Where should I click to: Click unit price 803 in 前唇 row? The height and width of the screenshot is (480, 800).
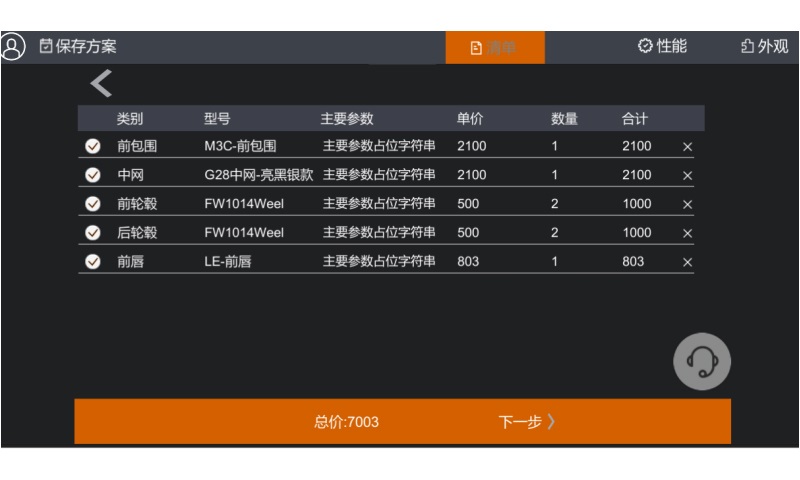point(468,262)
